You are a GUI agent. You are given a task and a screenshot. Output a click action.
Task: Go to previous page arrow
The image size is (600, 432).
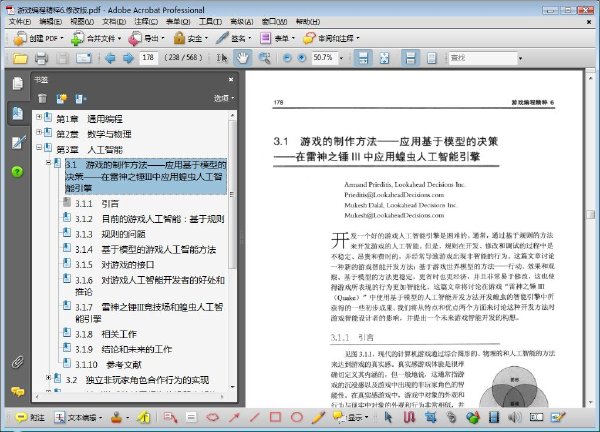pyautogui.click(x=110, y=58)
